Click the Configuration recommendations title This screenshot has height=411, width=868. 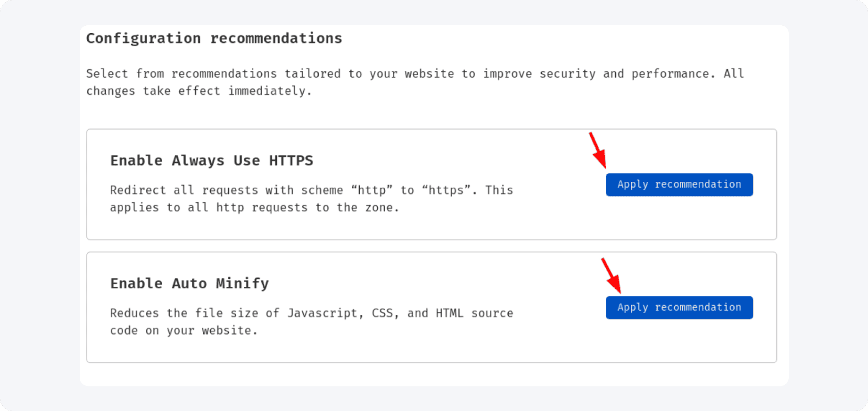click(x=214, y=38)
